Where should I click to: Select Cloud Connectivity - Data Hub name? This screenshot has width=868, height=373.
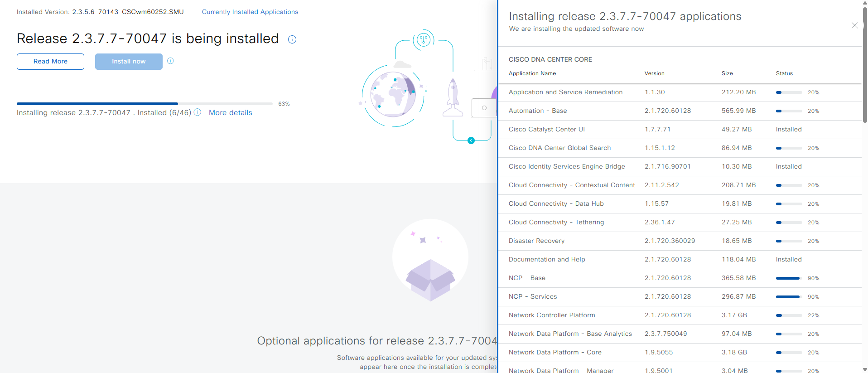click(x=556, y=203)
